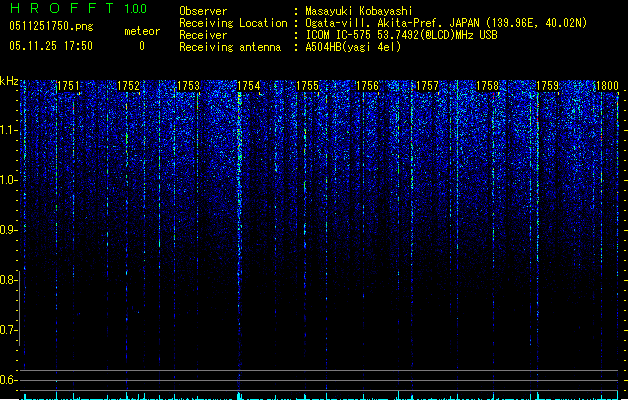Click the Receiving antenna label
629x400 pixels.
click(230, 47)
